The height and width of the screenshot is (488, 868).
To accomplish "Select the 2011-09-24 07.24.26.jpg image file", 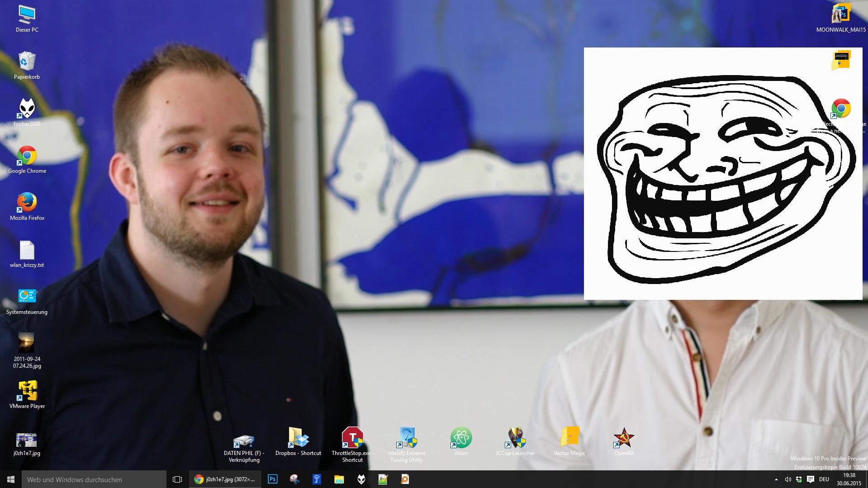I will [x=27, y=351].
